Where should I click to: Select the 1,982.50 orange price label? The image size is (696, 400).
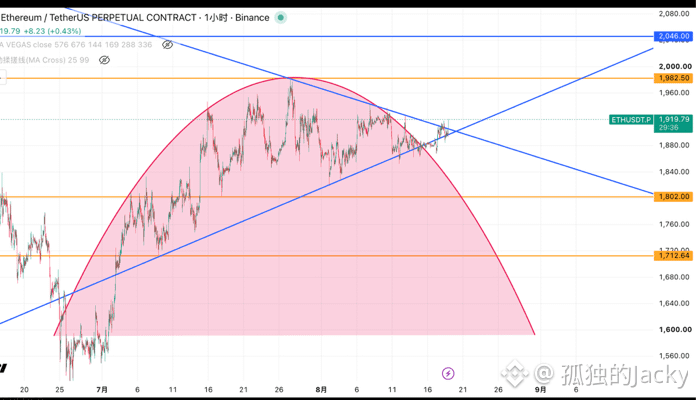click(x=673, y=78)
